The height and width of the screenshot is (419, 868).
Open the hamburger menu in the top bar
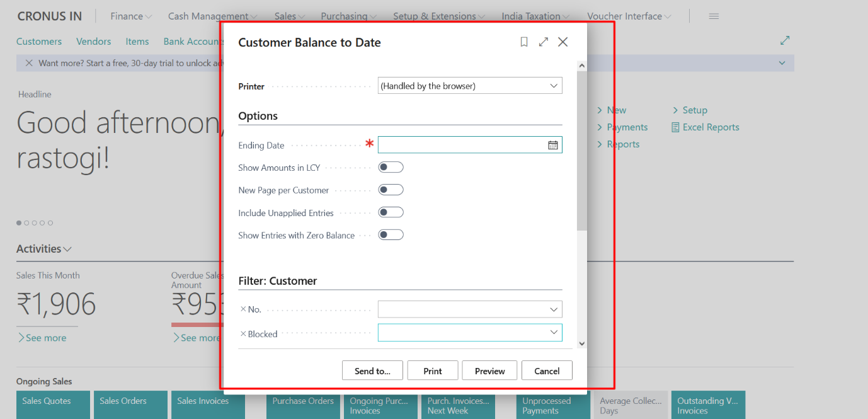point(714,16)
